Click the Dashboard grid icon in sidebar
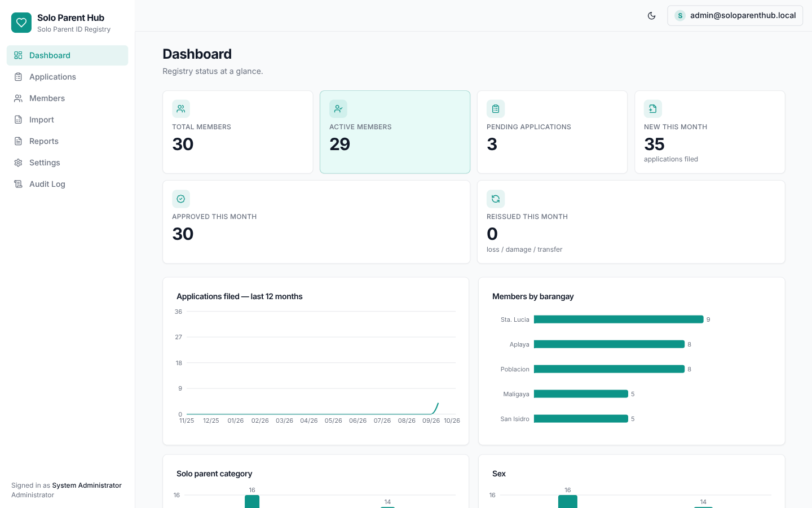The height and width of the screenshot is (508, 812). click(x=18, y=55)
